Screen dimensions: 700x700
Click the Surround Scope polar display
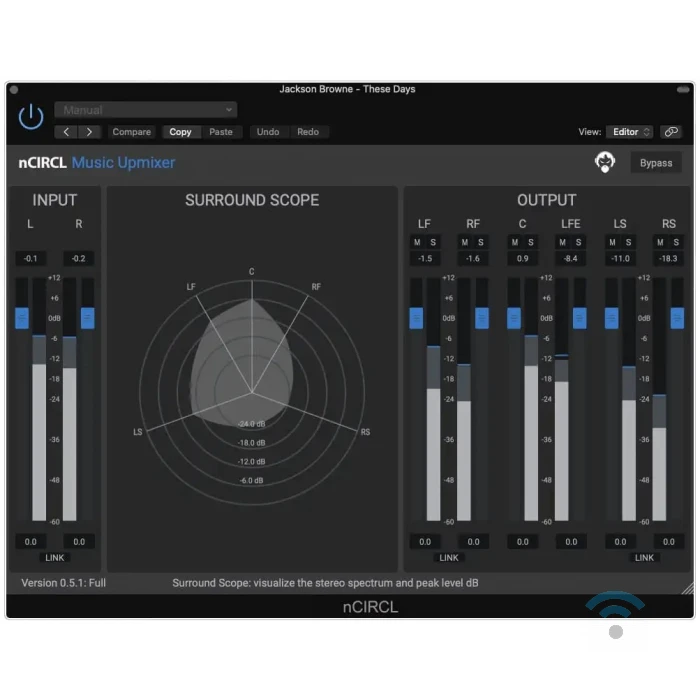pos(252,393)
